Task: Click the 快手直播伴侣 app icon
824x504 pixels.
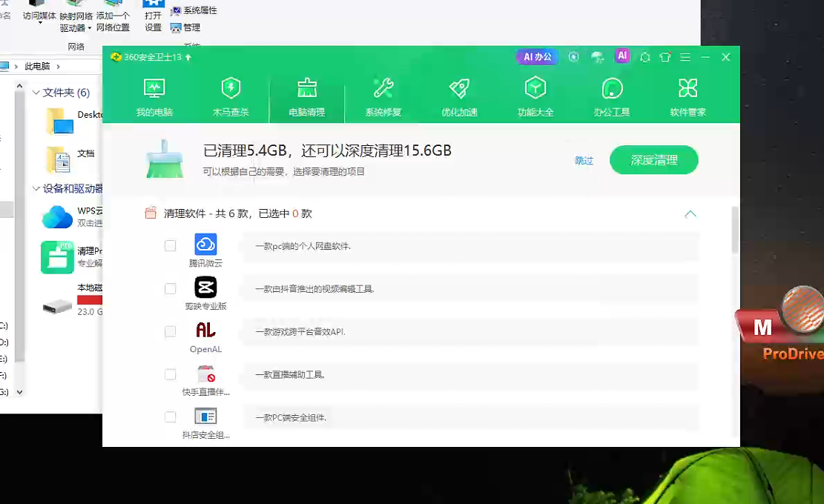Action: point(205,374)
